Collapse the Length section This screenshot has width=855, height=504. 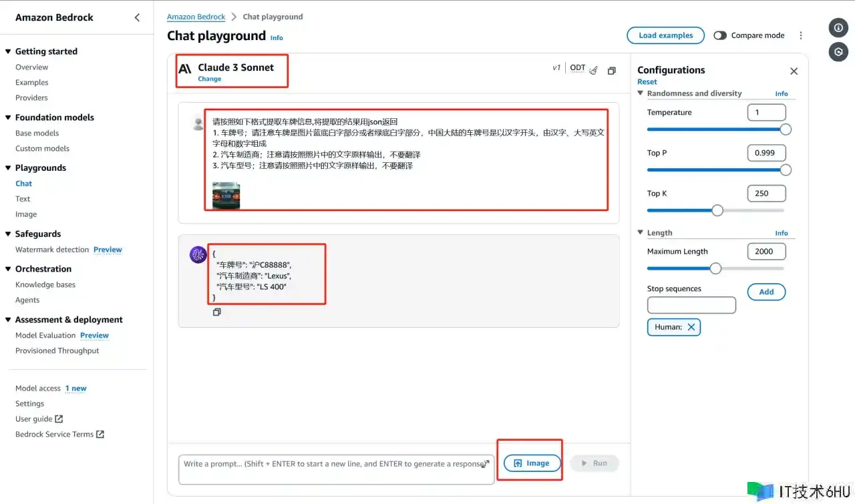(x=641, y=233)
